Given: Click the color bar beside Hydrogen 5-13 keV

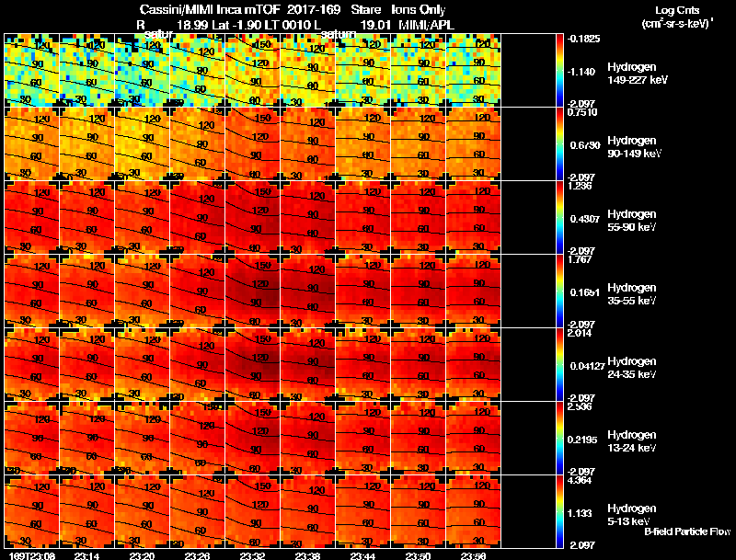Looking at the screenshot, I should click(559, 511).
